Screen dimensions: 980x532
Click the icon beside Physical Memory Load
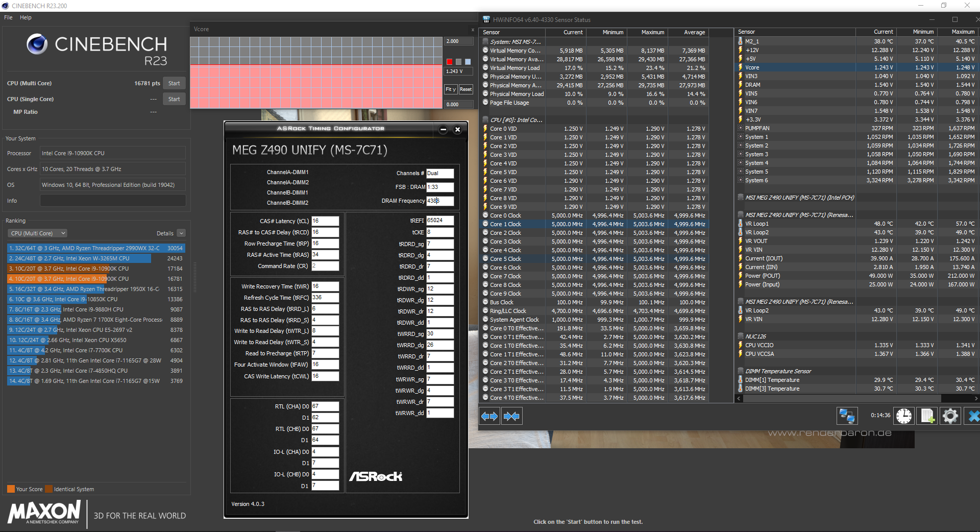485,94
